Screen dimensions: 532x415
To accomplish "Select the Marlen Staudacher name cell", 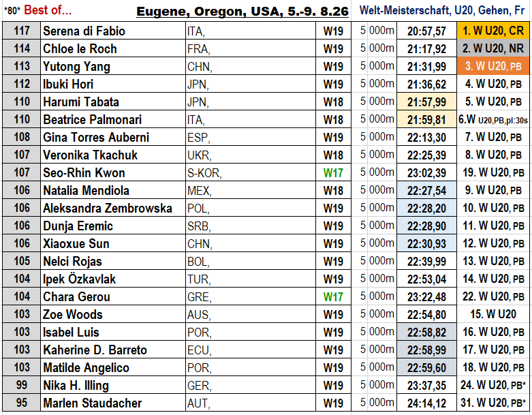I will pos(113,403).
